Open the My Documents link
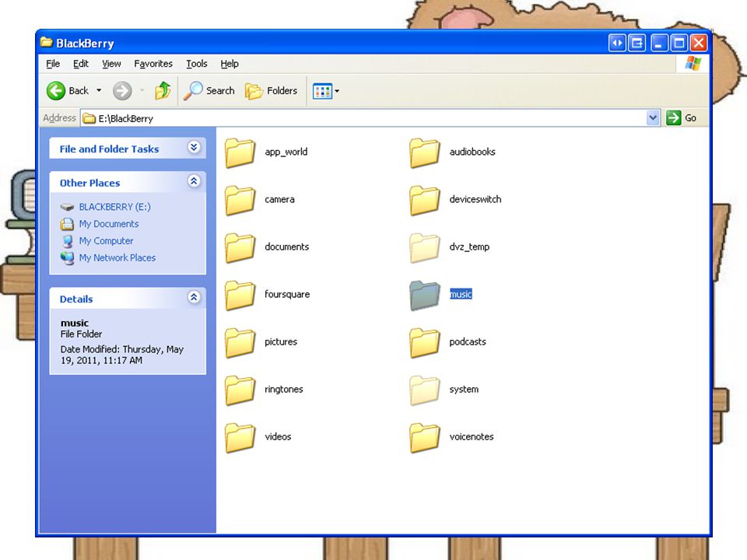The image size is (747, 560). [109, 224]
